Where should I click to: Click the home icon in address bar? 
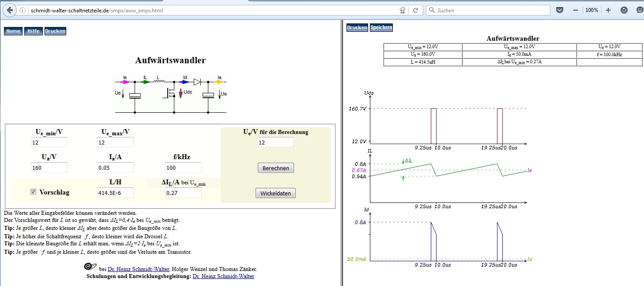402,10
